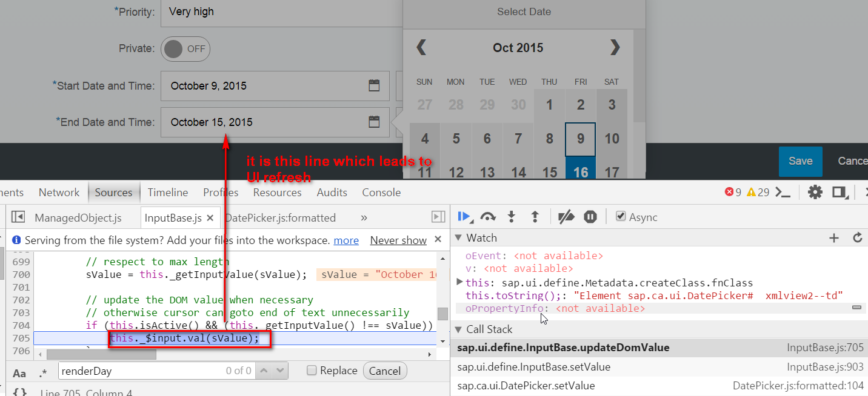The width and height of the screenshot is (868, 396).
Task: Close the InputBase.js tab
Action: pyautogui.click(x=210, y=218)
